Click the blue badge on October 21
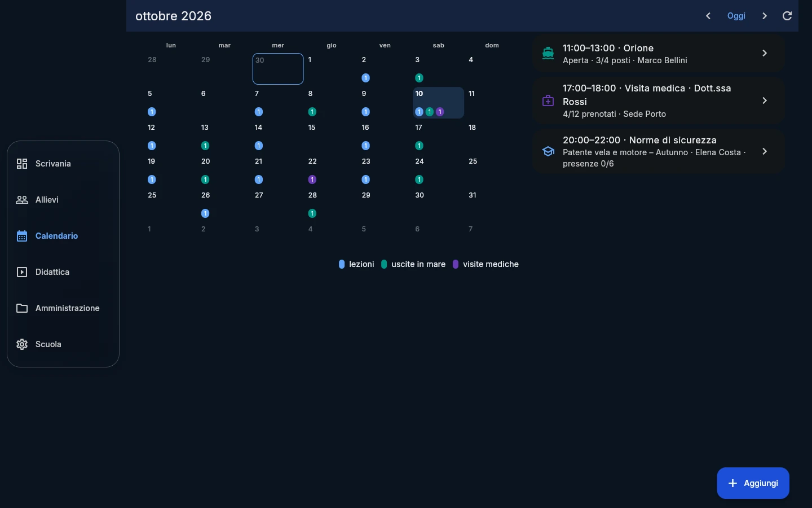Viewport: 812px width, 508px height. click(259, 179)
